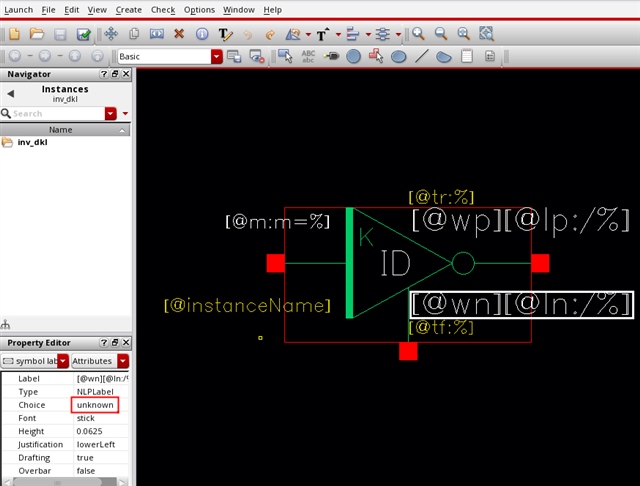The height and width of the screenshot is (486, 640).
Task: Select the Create Circle tool
Action: (x=353, y=57)
